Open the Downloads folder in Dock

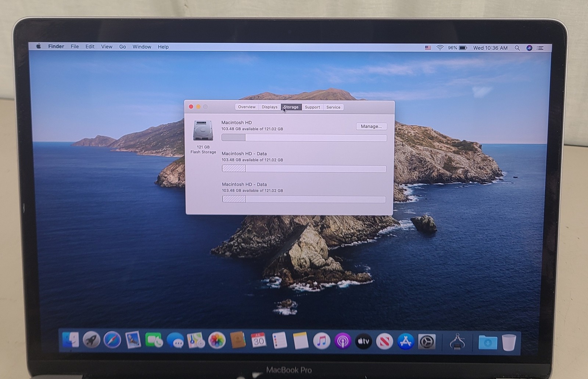[x=488, y=342]
